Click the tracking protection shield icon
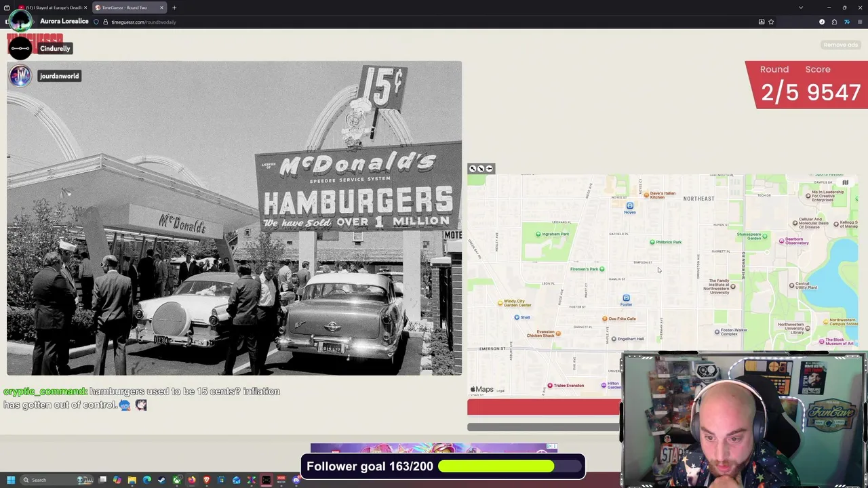 pos(96,22)
